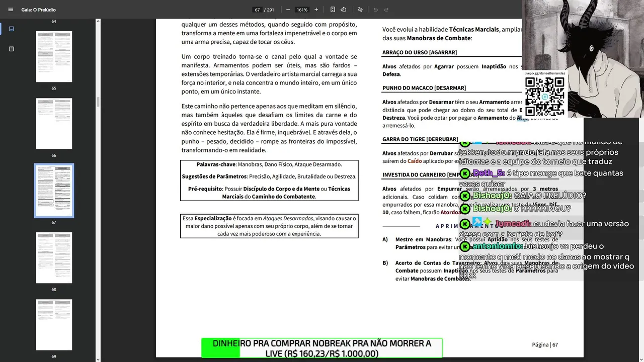Rotate the document counterclockwise
Screen dimensions: 644x362
pos(343,10)
